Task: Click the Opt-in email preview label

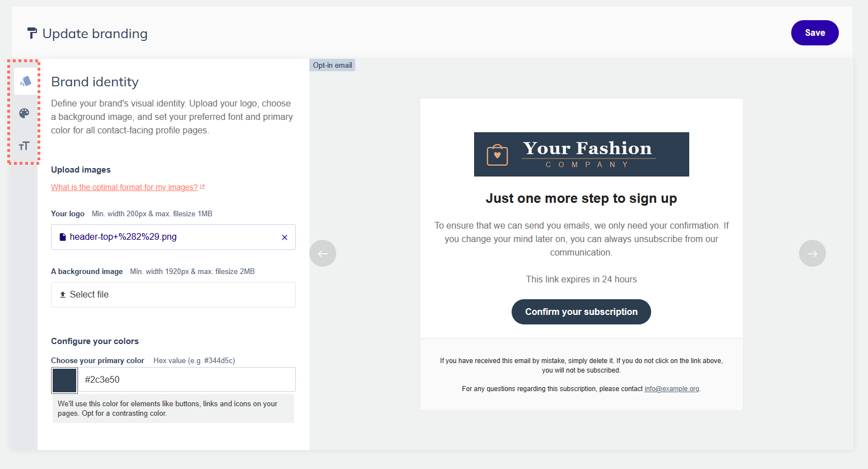Action: click(x=332, y=65)
